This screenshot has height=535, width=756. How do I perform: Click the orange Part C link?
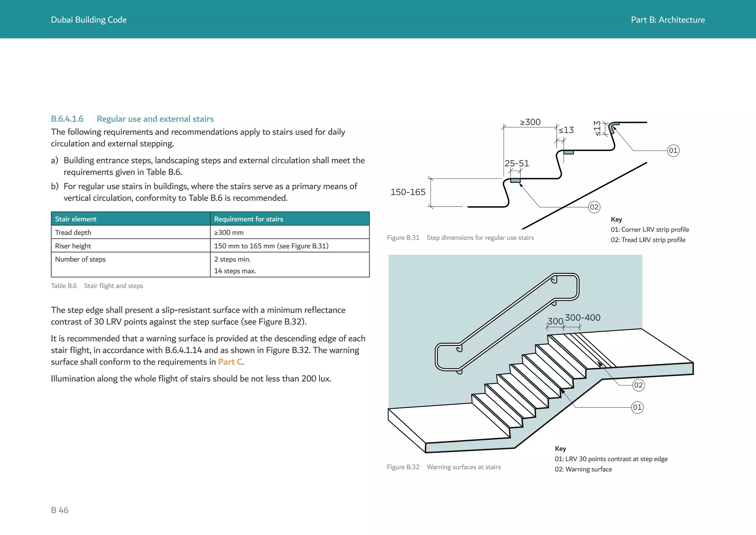(x=230, y=362)
